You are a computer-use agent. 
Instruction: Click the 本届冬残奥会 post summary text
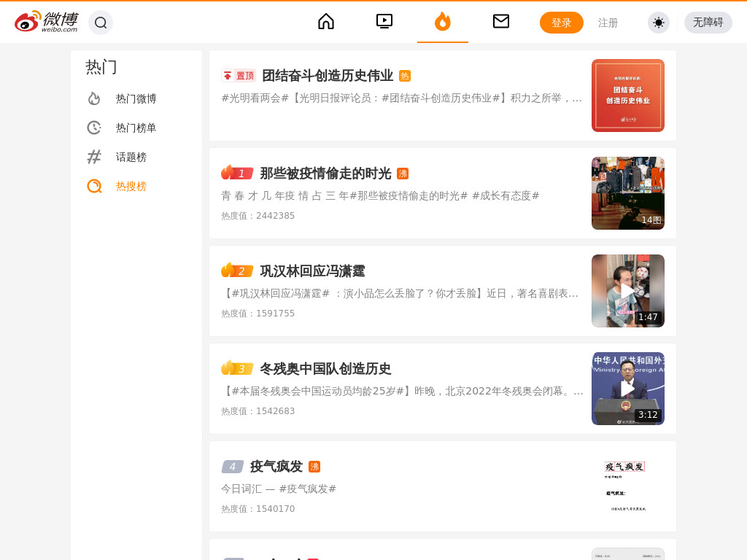402,391
